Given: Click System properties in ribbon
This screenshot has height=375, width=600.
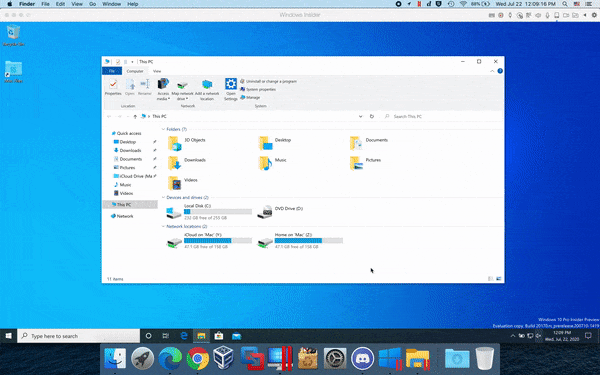Looking at the screenshot, I should pyautogui.click(x=258, y=90).
